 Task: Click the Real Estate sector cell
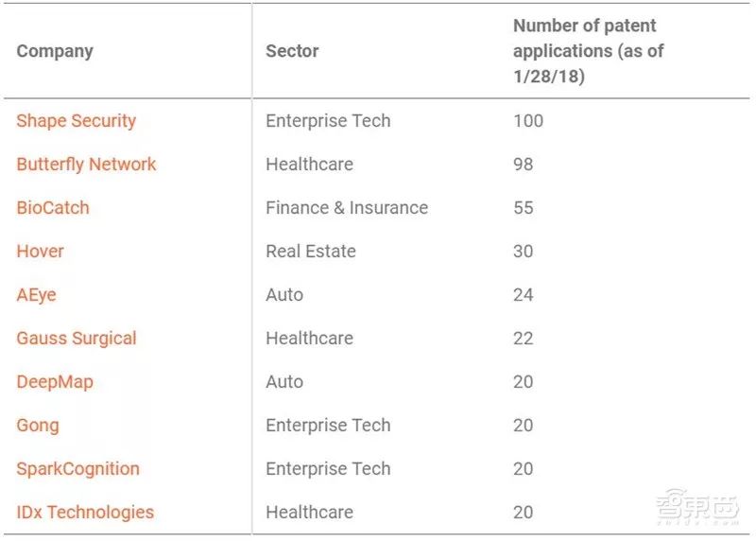(311, 252)
